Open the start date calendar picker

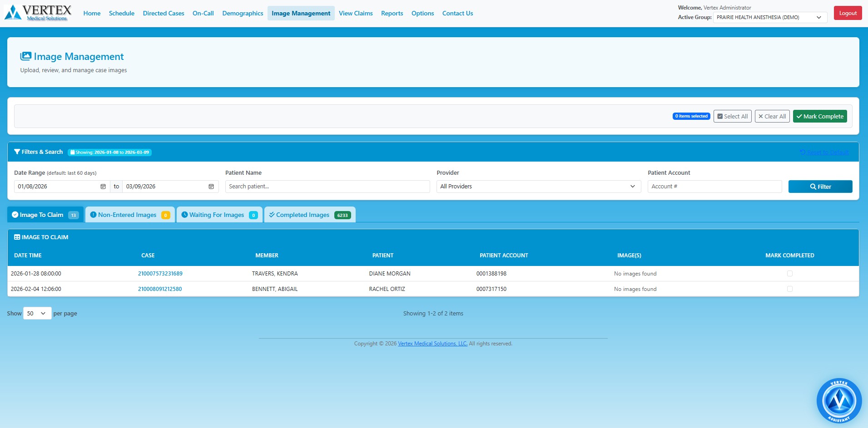pyautogui.click(x=103, y=186)
